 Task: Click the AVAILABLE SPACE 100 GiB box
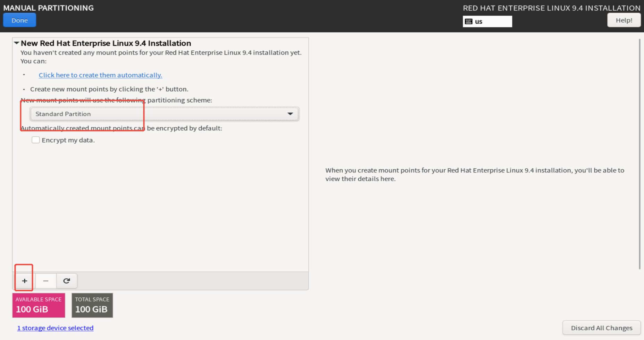coord(39,305)
